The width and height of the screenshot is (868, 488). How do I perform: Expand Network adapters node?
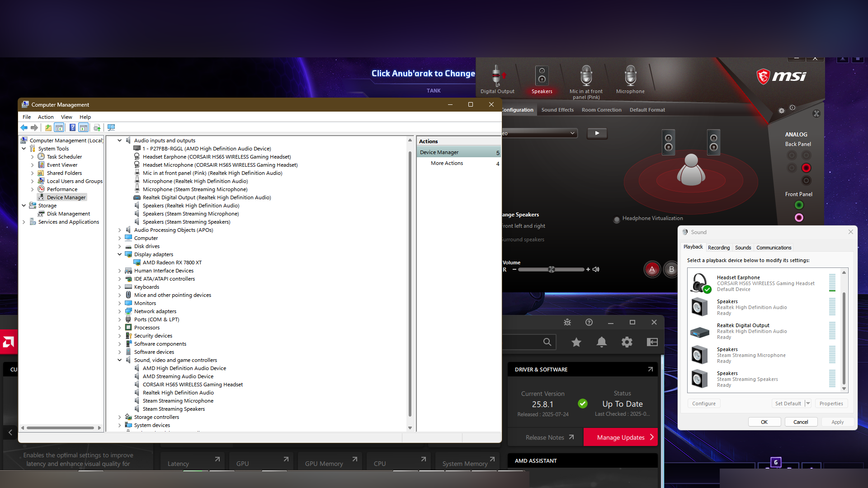click(x=120, y=311)
